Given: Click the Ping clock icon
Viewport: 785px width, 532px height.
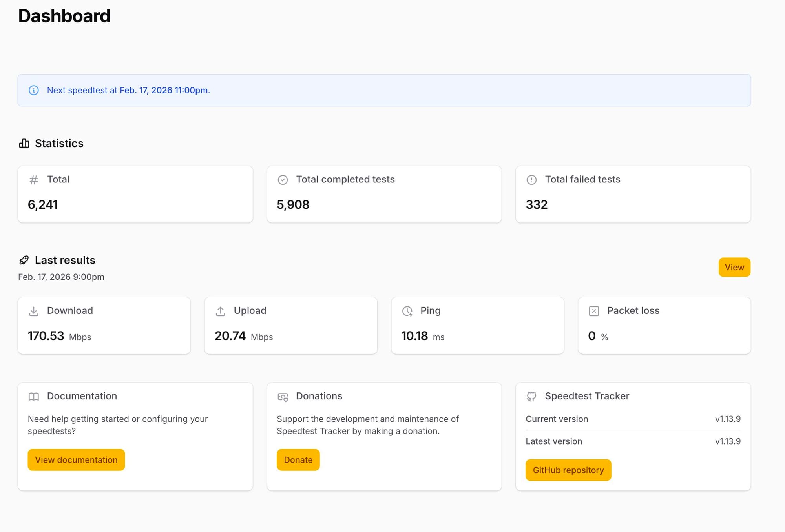Looking at the screenshot, I should click(407, 311).
